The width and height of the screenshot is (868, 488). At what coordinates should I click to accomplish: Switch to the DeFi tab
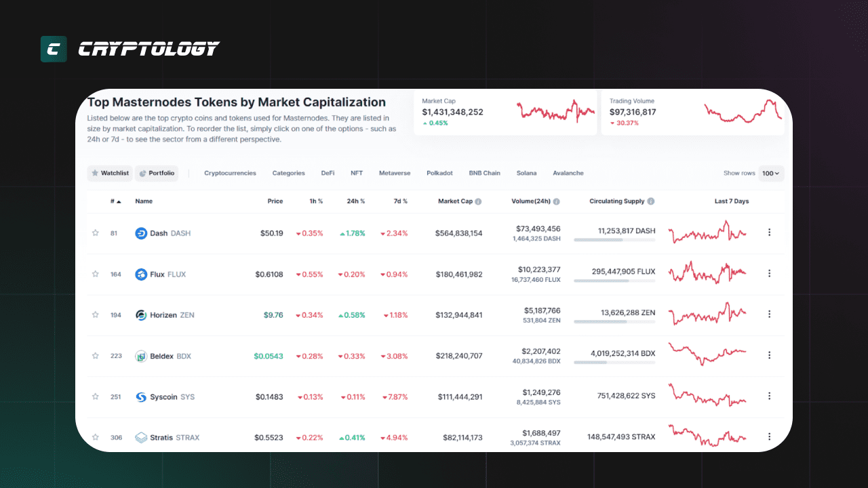click(x=328, y=174)
